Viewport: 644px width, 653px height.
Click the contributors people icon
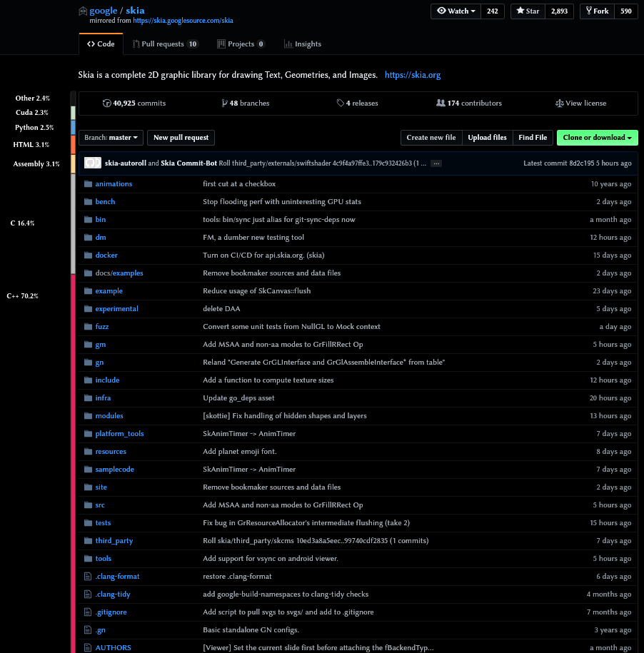(441, 103)
